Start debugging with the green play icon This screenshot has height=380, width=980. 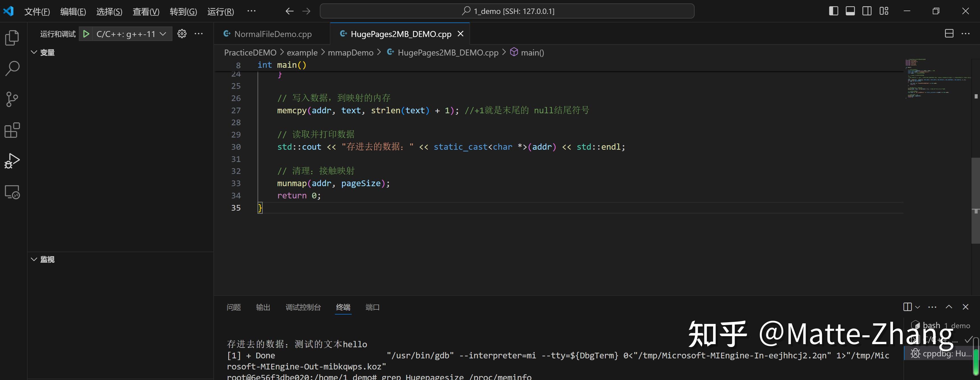coord(86,34)
